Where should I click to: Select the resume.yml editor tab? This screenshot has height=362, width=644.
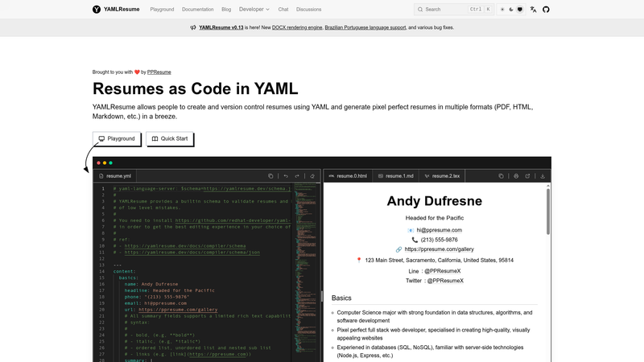click(115, 176)
